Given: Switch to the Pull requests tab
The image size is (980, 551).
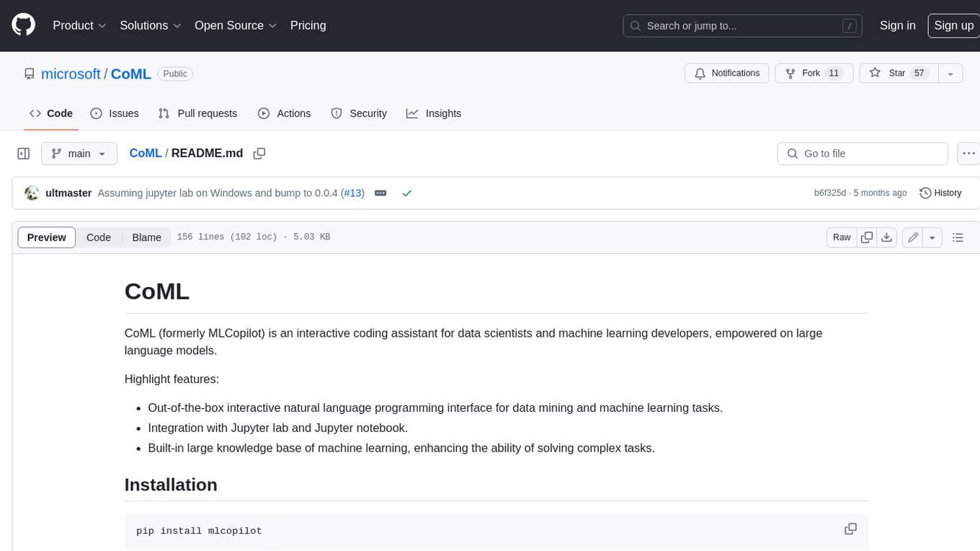Looking at the screenshot, I should [197, 113].
